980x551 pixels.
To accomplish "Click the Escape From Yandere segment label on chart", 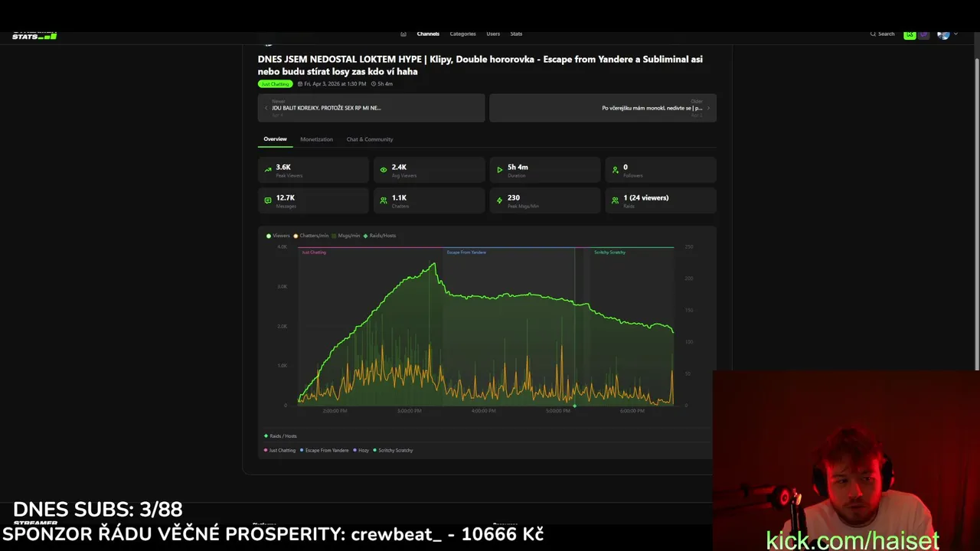I will coord(466,253).
